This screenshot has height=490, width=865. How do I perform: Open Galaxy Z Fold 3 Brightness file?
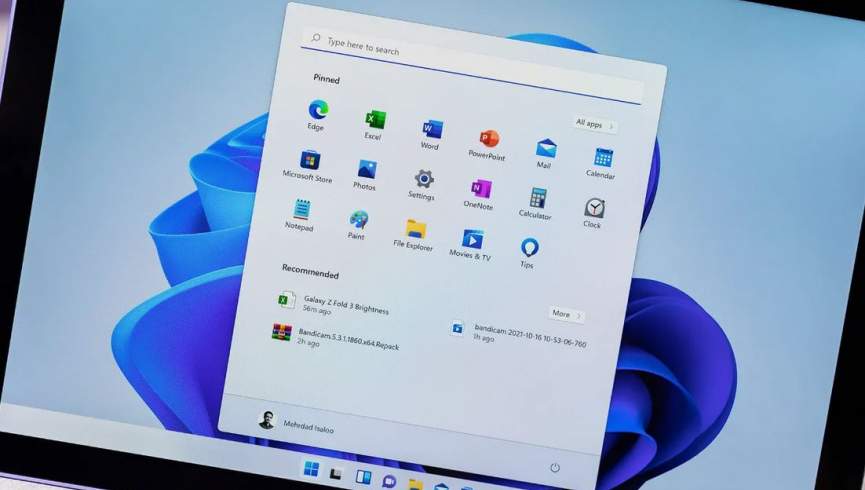coord(334,304)
